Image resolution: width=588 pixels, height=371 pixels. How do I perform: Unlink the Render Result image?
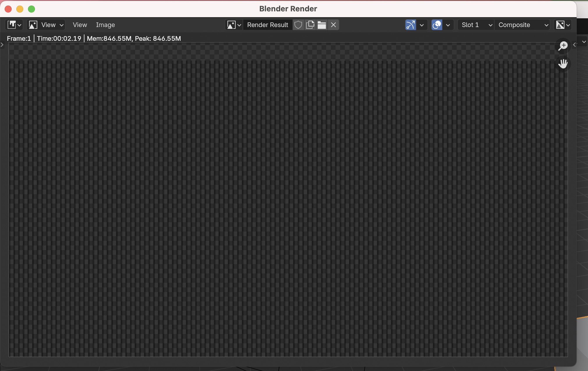(x=333, y=25)
